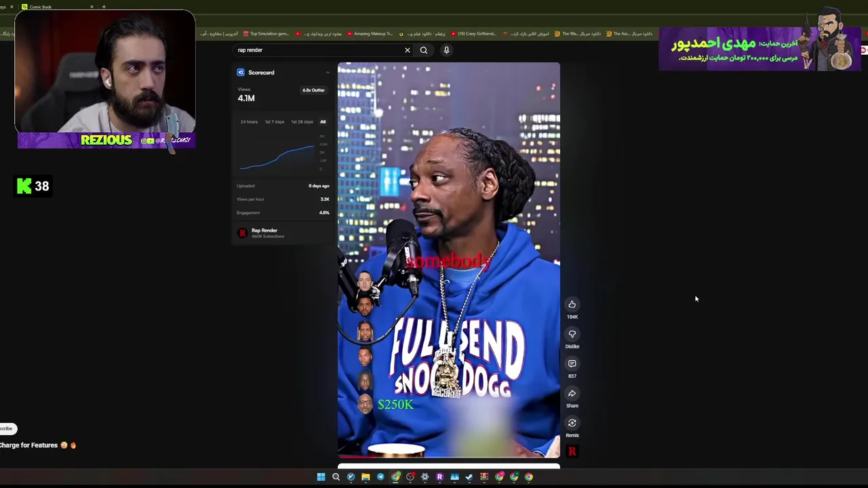868x488 pixels.
Task: Open the Rap Render channel link
Action: pos(264,230)
